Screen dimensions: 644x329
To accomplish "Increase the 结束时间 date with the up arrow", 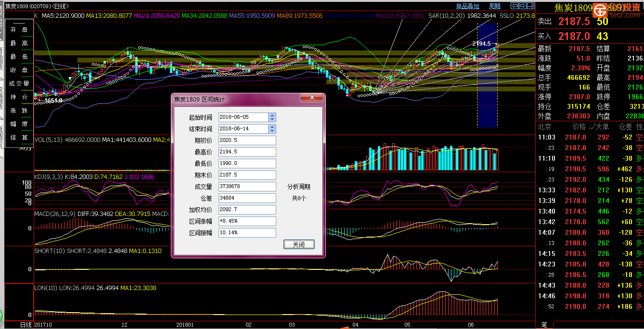I will pos(272,127).
